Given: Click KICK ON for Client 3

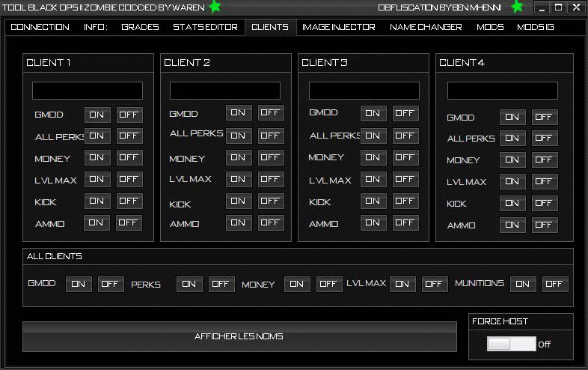Looking at the screenshot, I should tap(373, 201).
